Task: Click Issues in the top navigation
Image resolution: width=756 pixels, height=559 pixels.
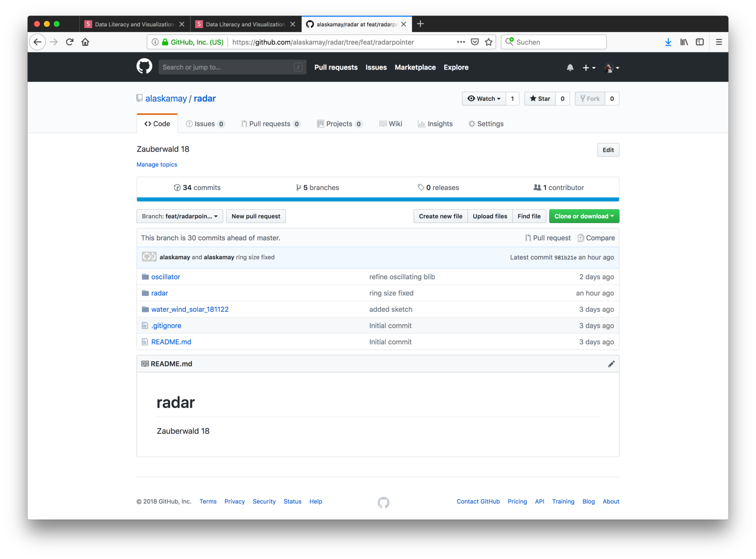Action: 376,67
